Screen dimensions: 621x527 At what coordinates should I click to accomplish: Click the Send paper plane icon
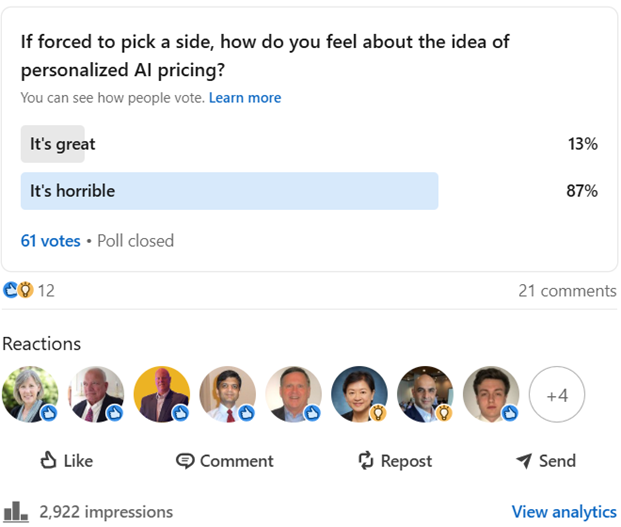coord(523,460)
